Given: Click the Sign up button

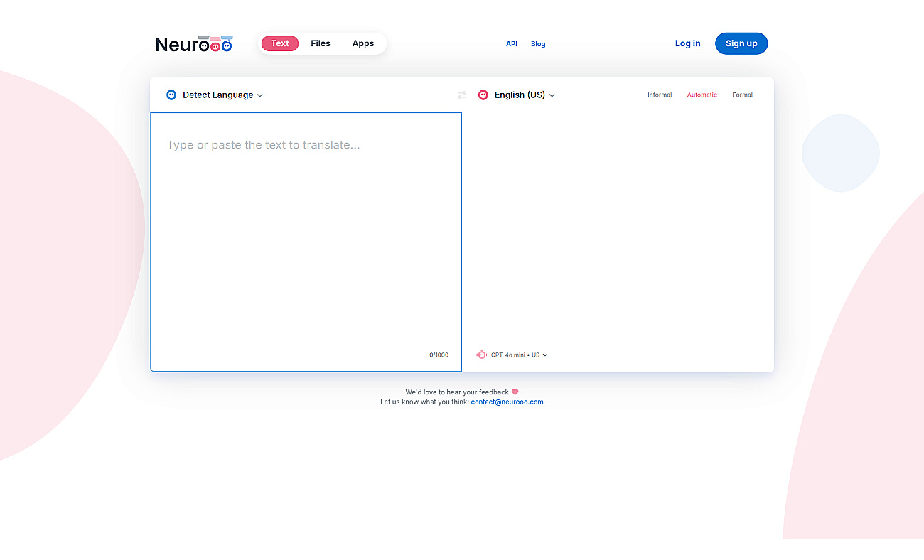Looking at the screenshot, I should point(741,43).
